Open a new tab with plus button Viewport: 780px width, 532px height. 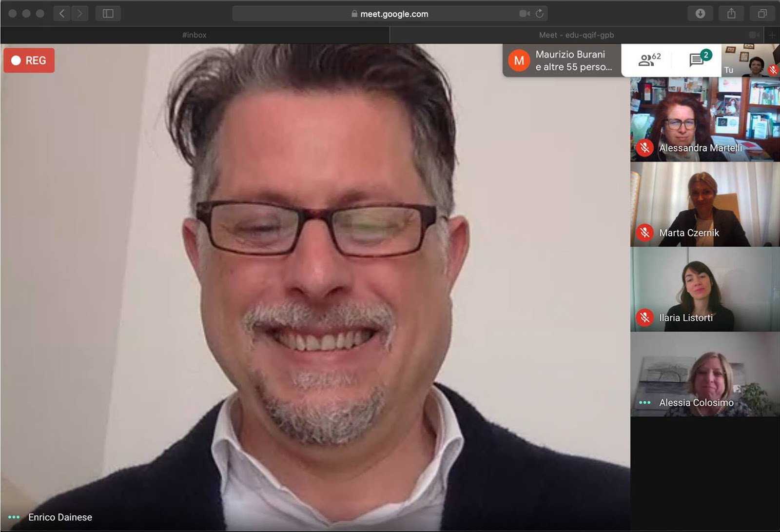point(772,35)
